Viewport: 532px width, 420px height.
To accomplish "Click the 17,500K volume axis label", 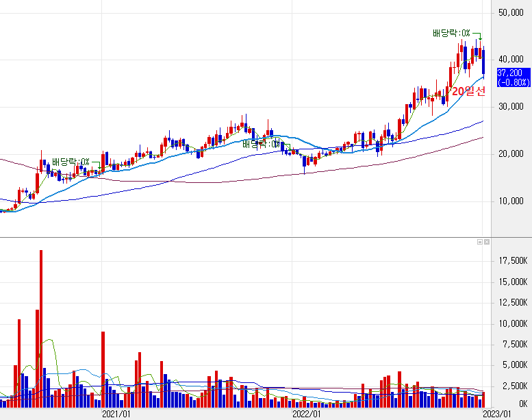I will (x=514, y=261).
